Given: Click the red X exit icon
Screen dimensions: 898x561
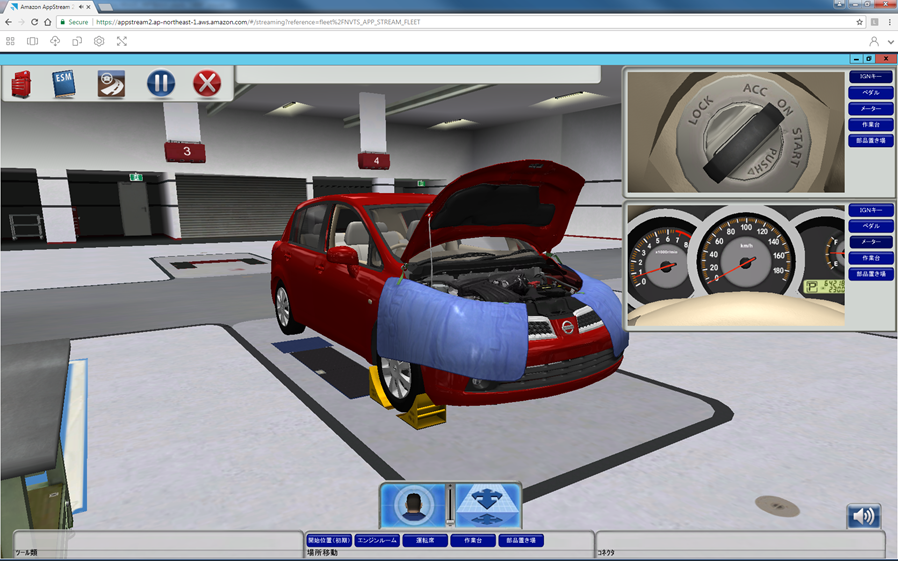Looking at the screenshot, I should coord(206,83).
